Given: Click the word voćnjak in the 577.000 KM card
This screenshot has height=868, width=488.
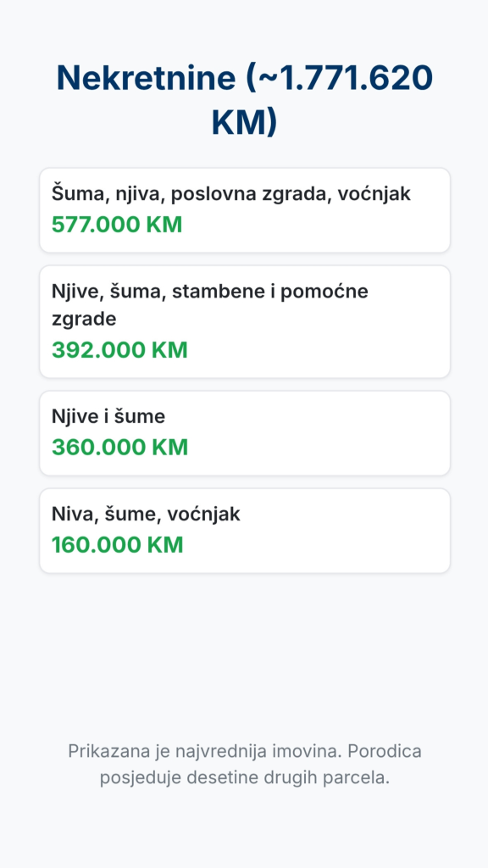Looking at the screenshot, I should click(374, 194).
